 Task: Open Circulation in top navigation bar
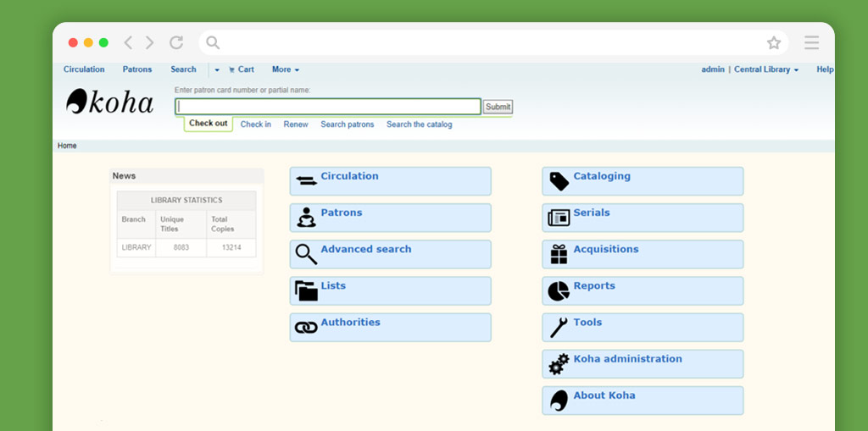point(84,69)
